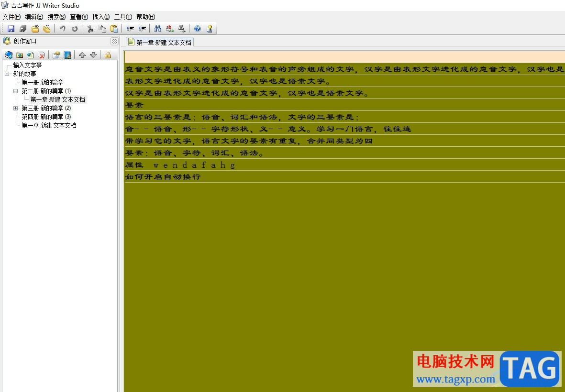Select 输入文字事 in the tree
Screen dimensions: 565x392
27,65
